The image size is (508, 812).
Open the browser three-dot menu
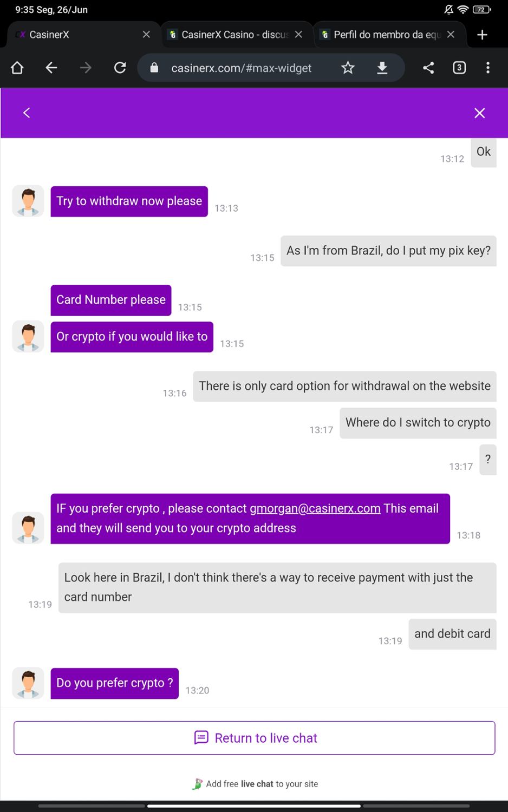coord(488,68)
